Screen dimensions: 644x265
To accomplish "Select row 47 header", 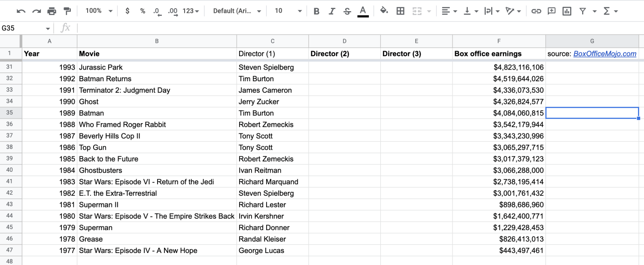I will (x=10, y=250).
